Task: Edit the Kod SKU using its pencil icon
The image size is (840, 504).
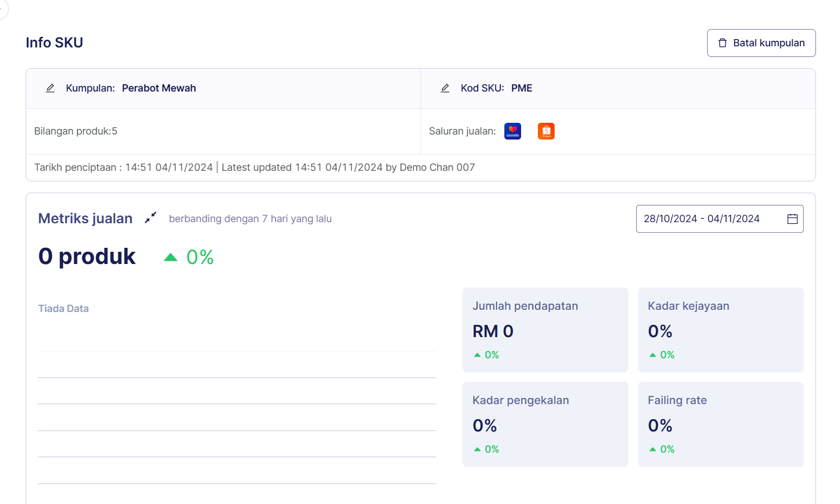Action: (x=445, y=88)
